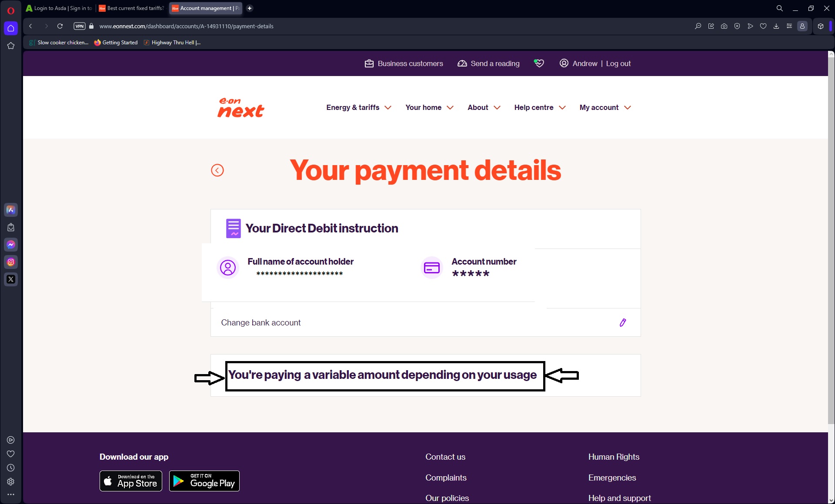
Task: Click the account holder profile icon
Action: (x=227, y=268)
